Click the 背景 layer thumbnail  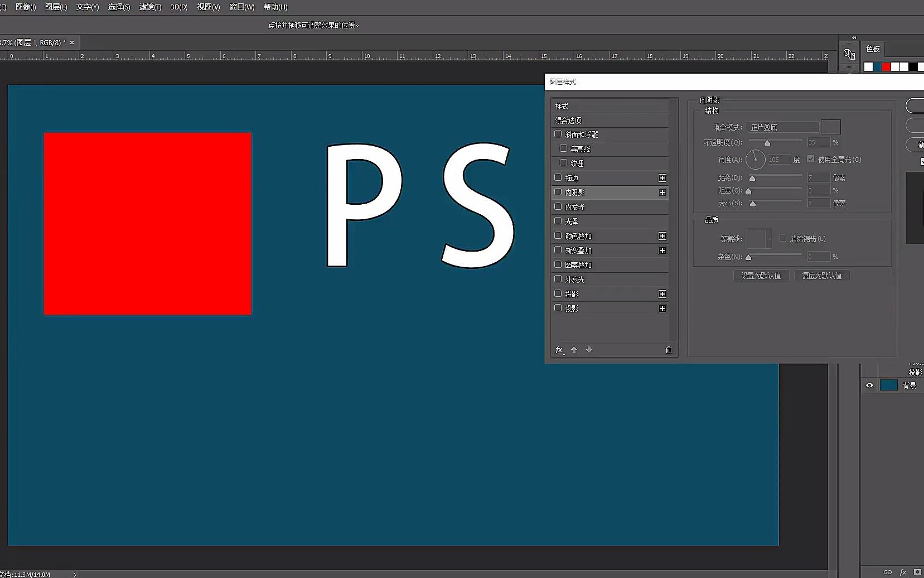click(888, 386)
